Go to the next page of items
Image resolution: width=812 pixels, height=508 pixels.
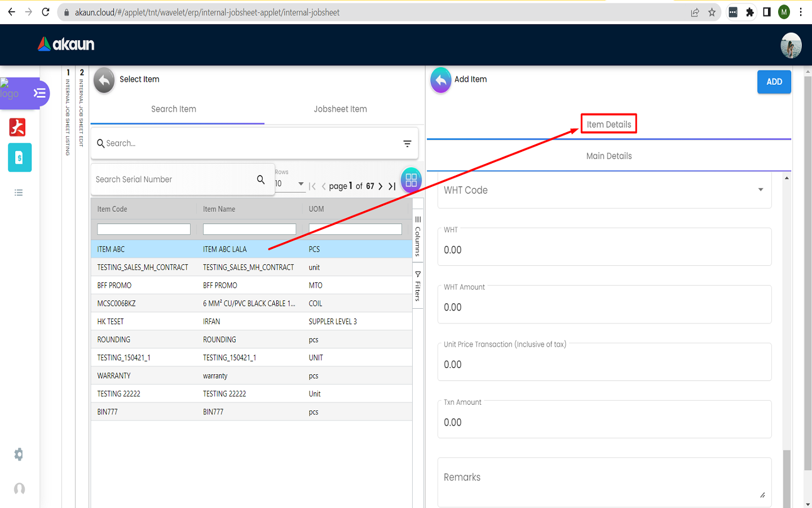[x=381, y=186]
